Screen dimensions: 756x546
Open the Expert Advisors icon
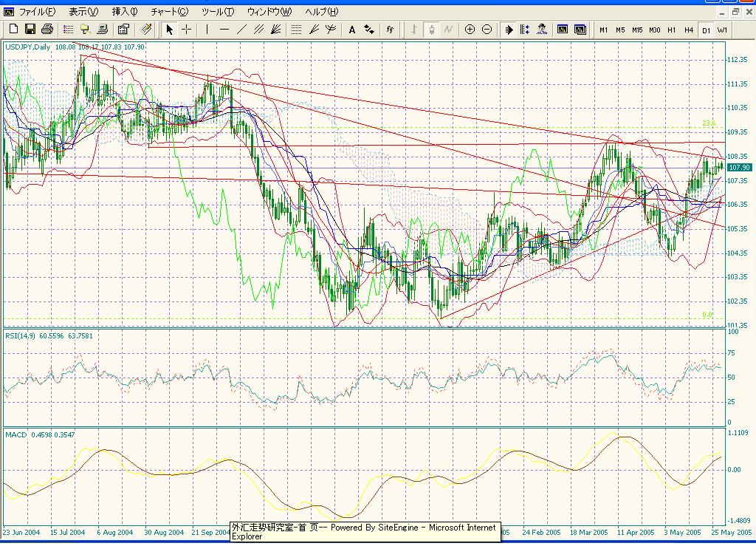543,29
